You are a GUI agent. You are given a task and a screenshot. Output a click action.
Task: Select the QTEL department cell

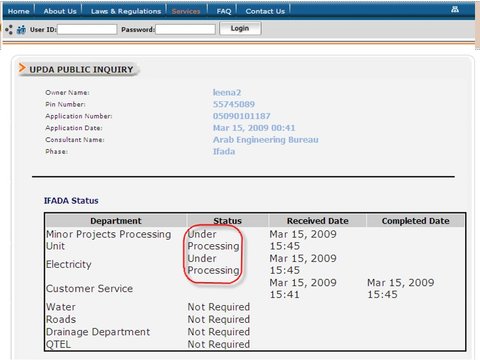(x=58, y=344)
